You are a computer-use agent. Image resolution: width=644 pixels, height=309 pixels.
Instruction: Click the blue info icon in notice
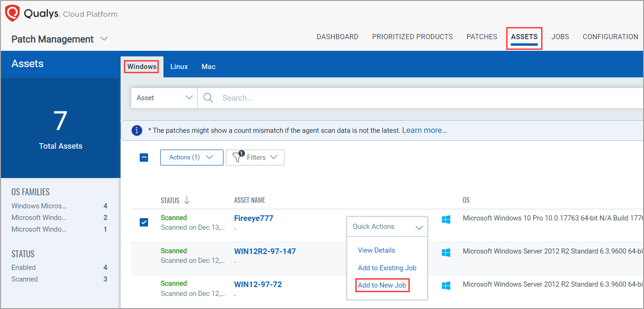click(x=136, y=130)
